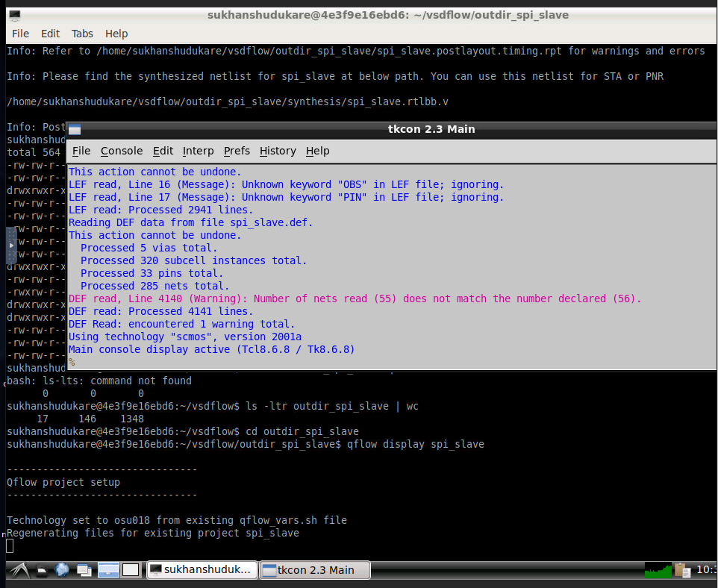
Task: Open the Console menu in tkcon
Action: [x=122, y=151]
